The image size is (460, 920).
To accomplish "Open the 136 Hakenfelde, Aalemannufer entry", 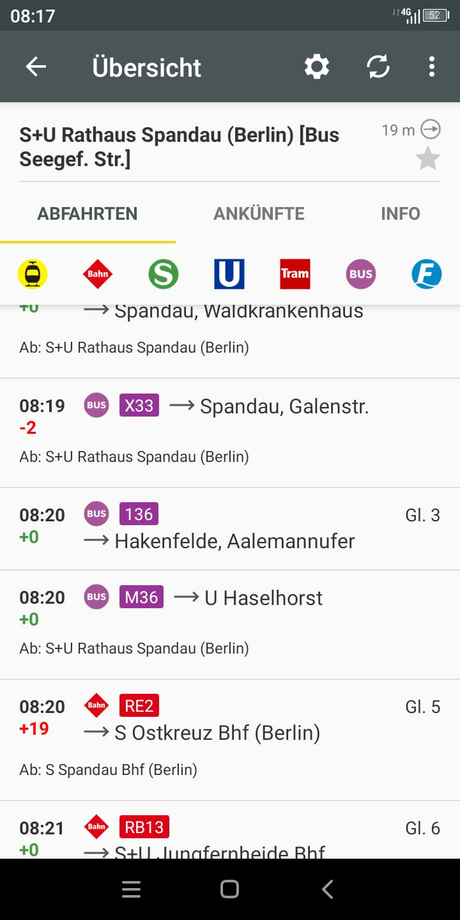I will tap(230, 529).
